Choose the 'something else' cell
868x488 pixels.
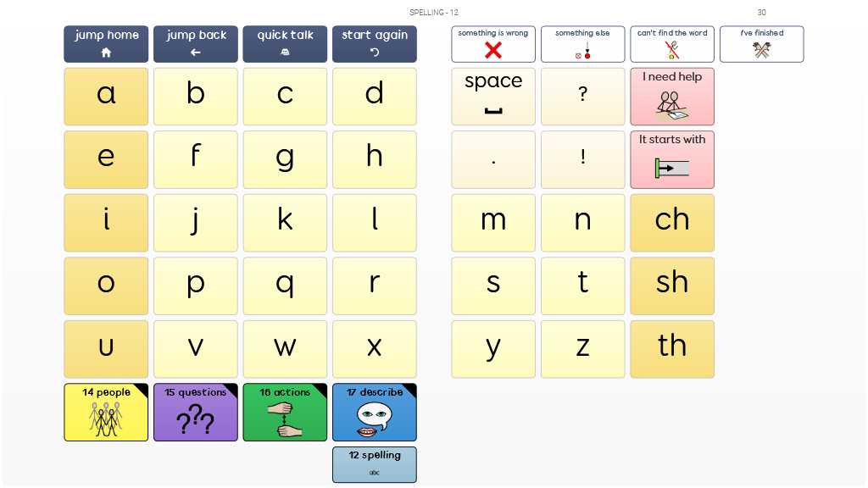(582, 44)
